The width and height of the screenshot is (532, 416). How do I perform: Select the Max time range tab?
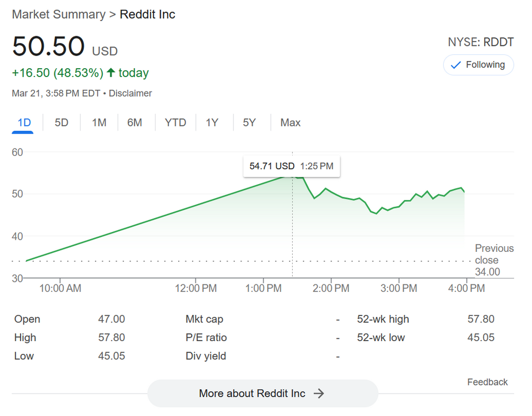(290, 123)
